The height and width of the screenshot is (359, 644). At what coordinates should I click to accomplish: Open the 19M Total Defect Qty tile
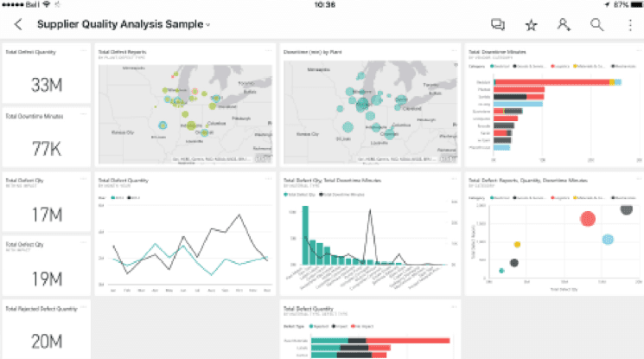point(47,266)
